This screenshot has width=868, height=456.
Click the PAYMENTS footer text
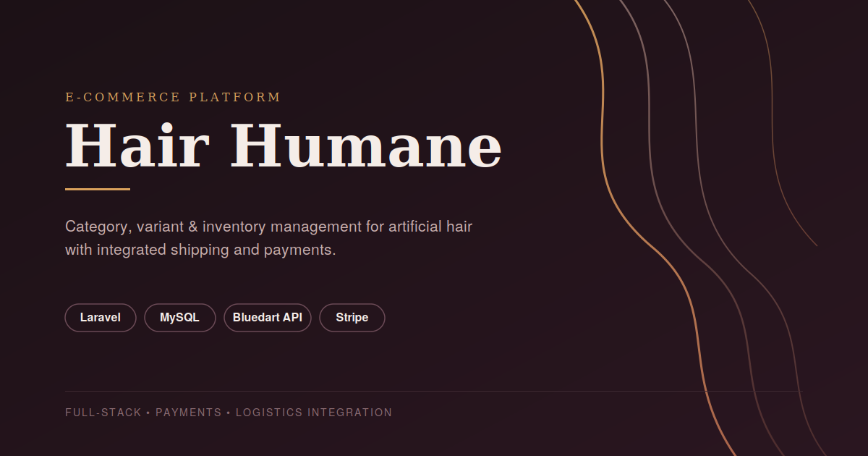(189, 413)
